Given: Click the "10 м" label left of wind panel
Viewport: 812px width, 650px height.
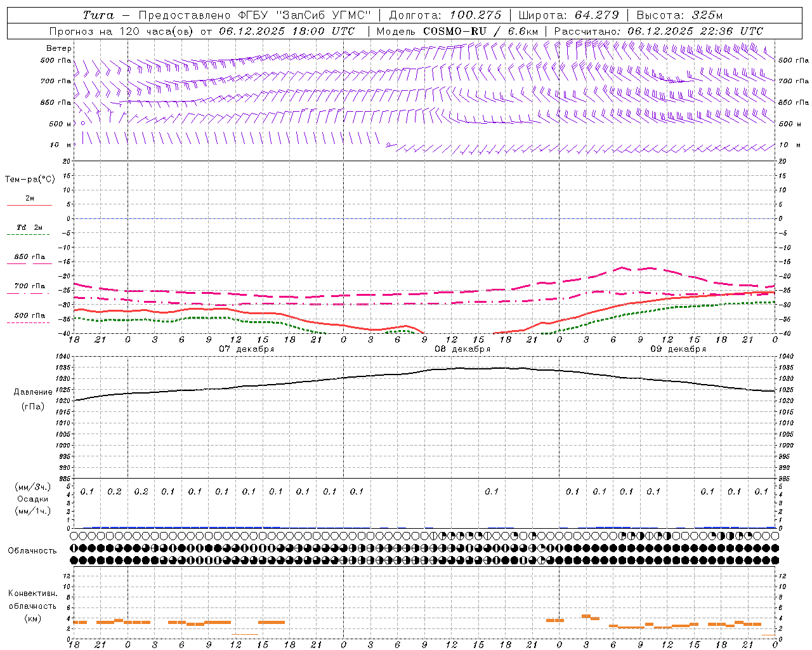Looking at the screenshot, I should (x=61, y=145).
